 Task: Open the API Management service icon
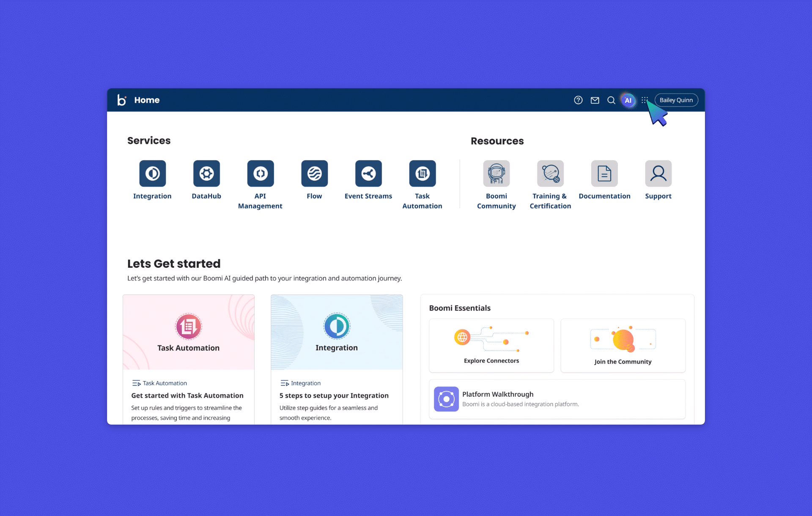point(261,173)
